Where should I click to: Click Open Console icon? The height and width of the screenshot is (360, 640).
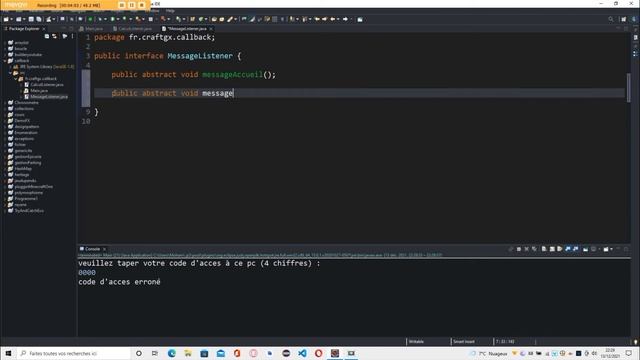click(606, 249)
